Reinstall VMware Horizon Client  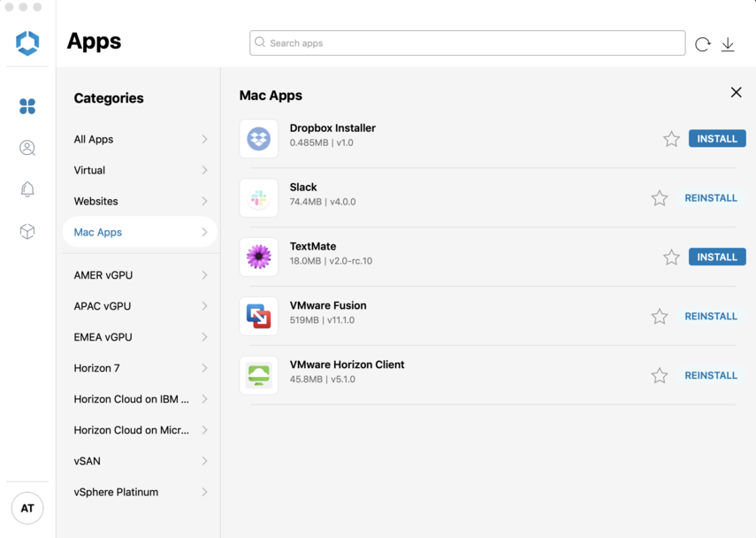coord(710,375)
